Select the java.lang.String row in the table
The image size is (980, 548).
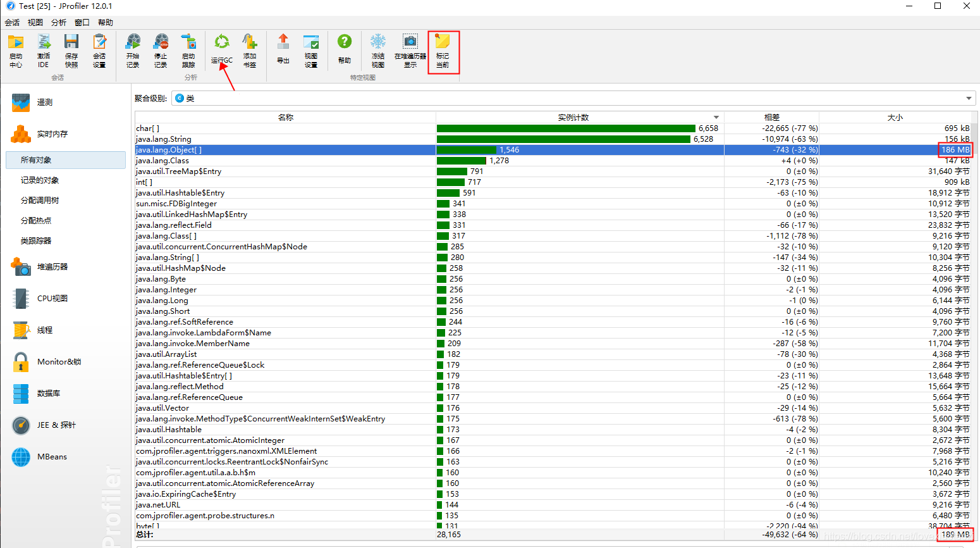[x=164, y=139]
